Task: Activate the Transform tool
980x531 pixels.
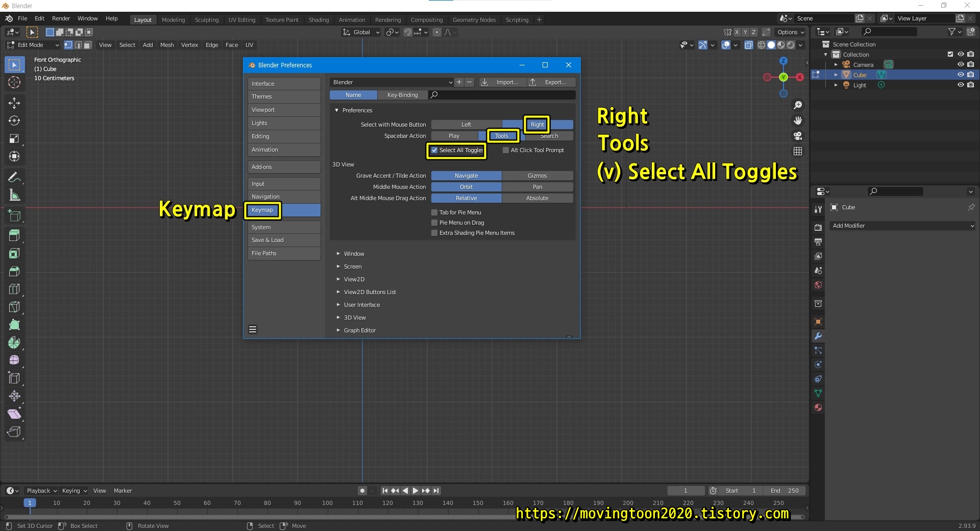Action: point(14,157)
